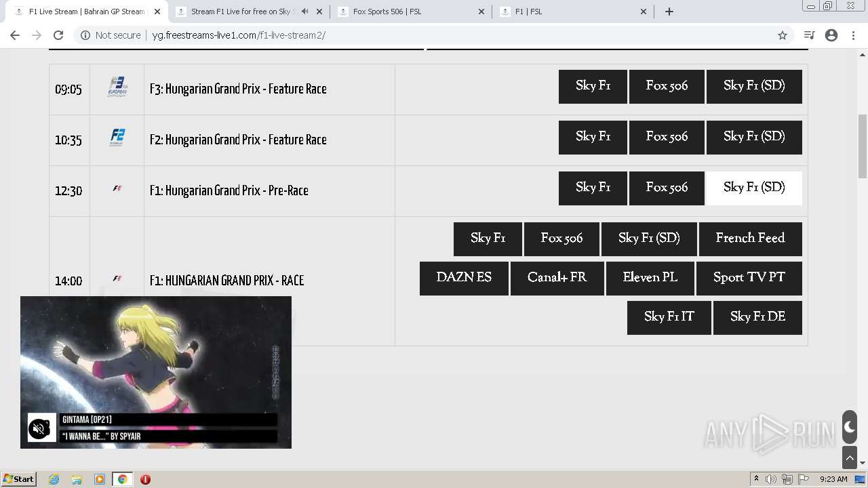
Task: Toggle dark mode with the moon icon
Action: 850,427
